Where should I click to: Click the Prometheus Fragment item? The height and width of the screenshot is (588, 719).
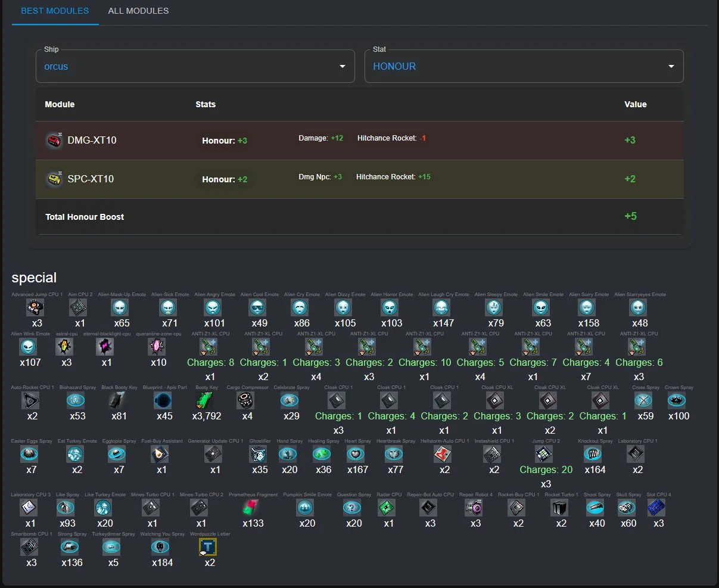click(251, 508)
